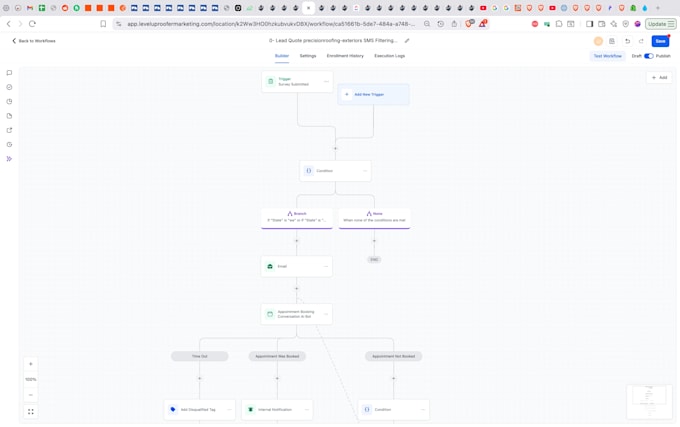Add a step below the Email node
Screen dimensions: 680x427
pyautogui.click(x=297, y=288)
